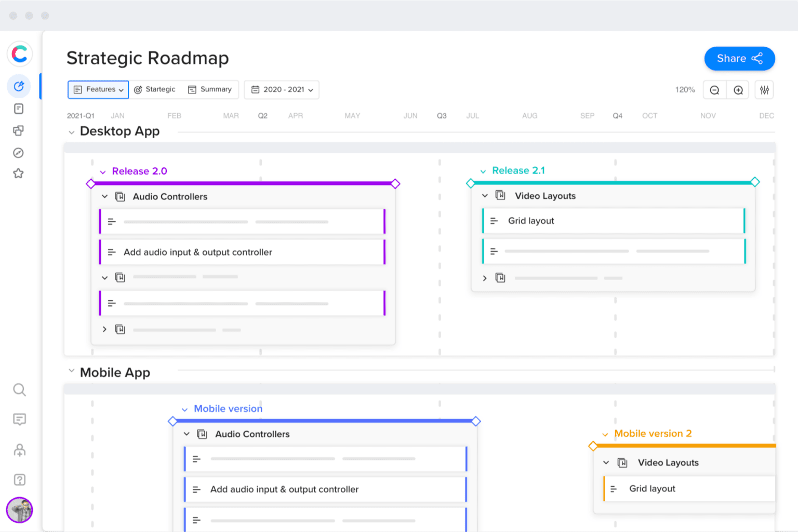Click the zoom in magnifier button
Screen dimensions: 798x532
[738, 89]
